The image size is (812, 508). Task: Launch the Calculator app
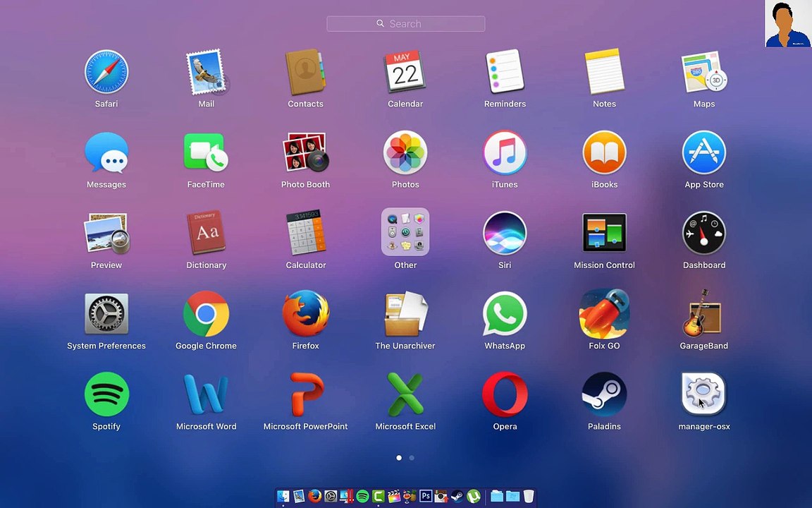pyautogui.click(x=305, y=234)
